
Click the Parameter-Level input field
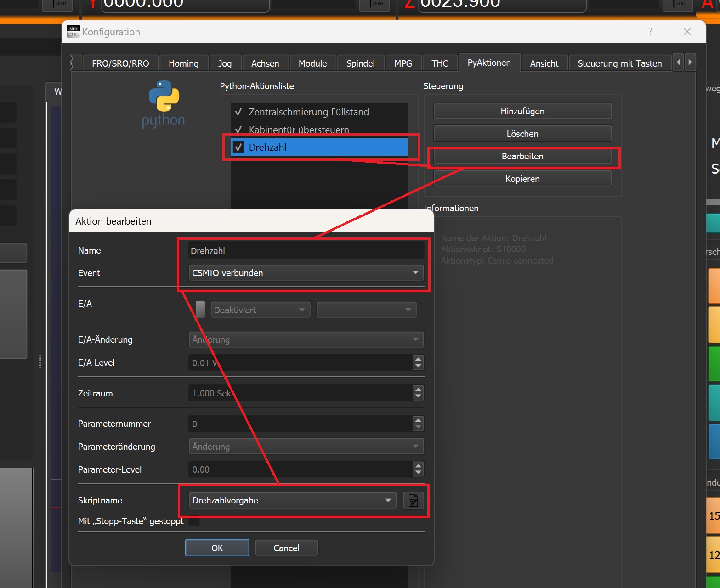click(x=301, y=469)
